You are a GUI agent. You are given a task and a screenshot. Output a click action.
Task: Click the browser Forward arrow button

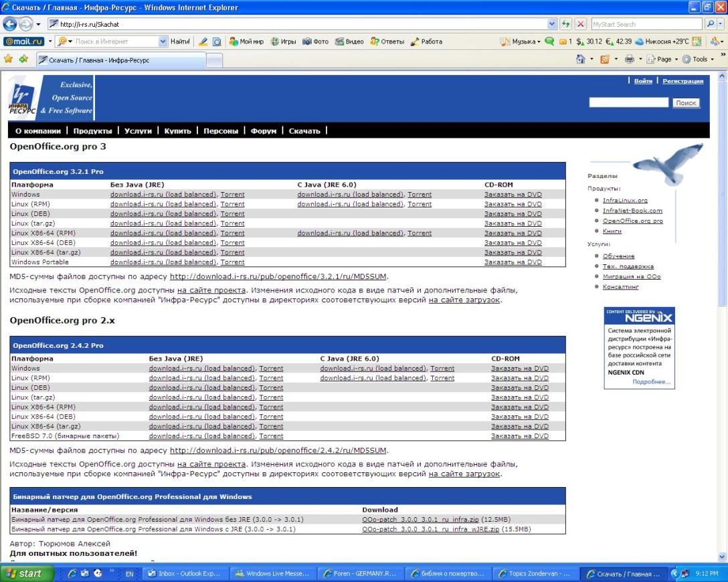coord(25,23)
